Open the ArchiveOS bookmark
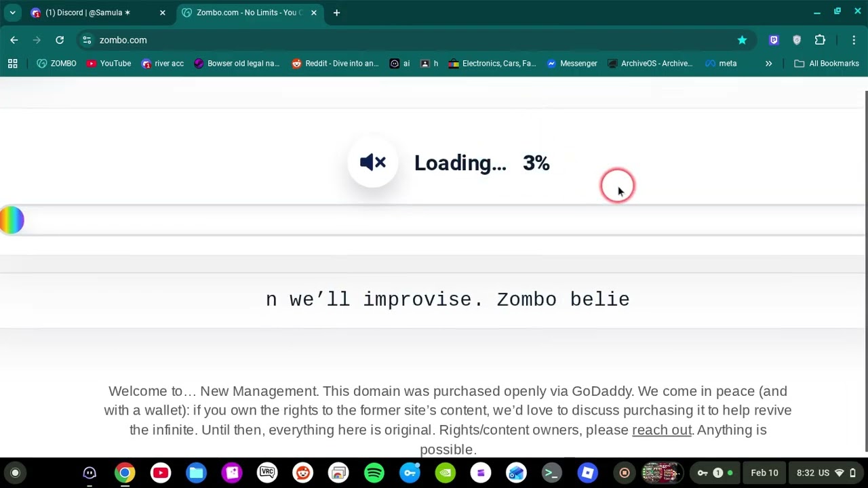 point(650,63)
